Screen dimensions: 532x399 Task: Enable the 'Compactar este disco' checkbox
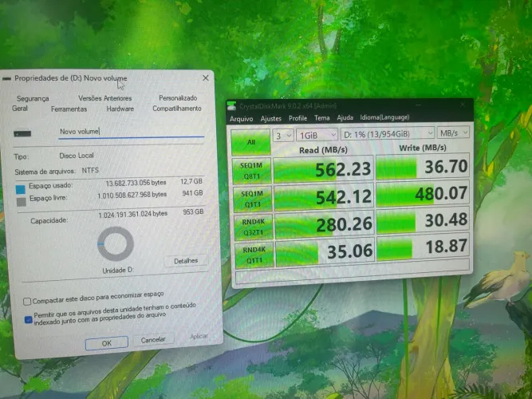27,301
